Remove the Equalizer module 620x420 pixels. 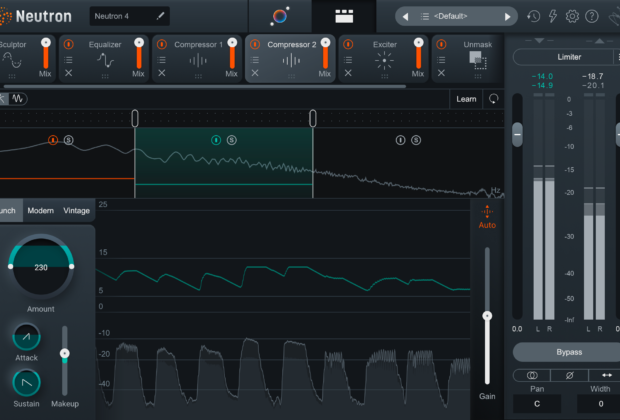[68, 73]
